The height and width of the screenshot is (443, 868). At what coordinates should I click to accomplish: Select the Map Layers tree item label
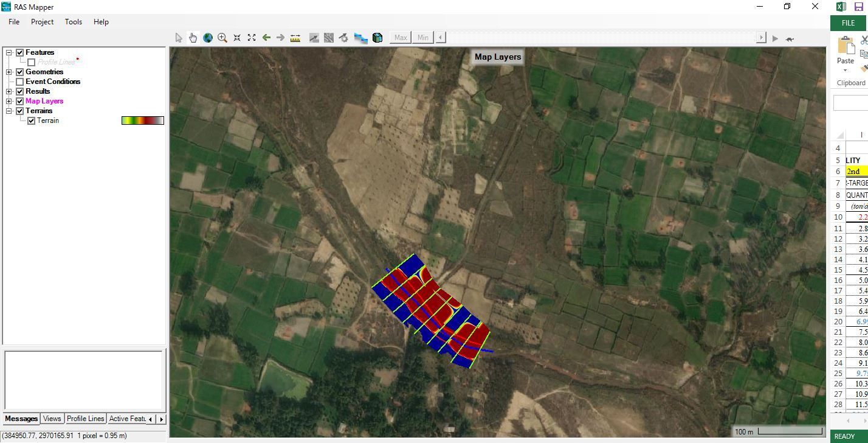pos(44,101)
